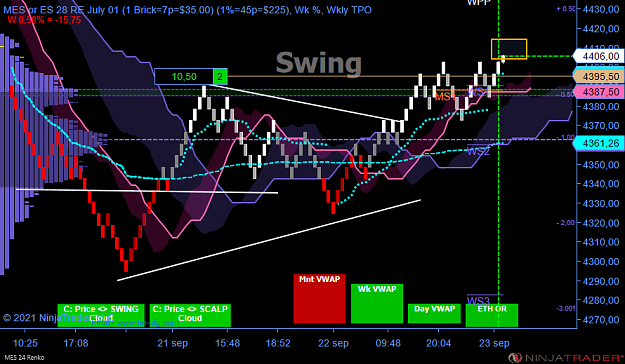Click the C: Price SCALP Cloud box

190,315
